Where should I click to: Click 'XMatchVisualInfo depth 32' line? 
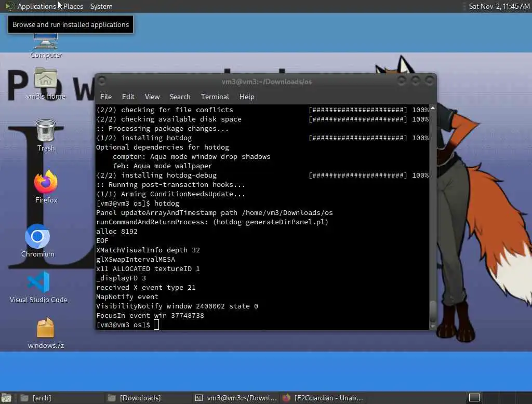pyautogui.click(x=148, y=250)
